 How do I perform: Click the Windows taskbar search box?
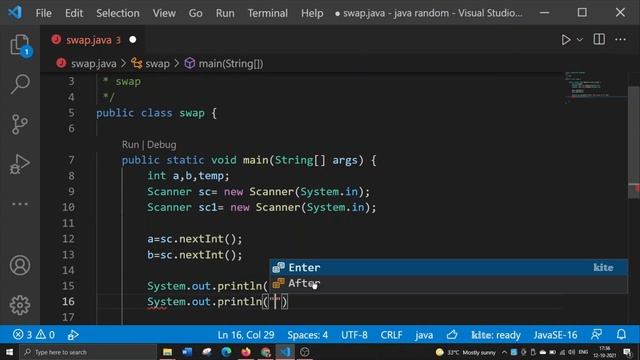88,352
